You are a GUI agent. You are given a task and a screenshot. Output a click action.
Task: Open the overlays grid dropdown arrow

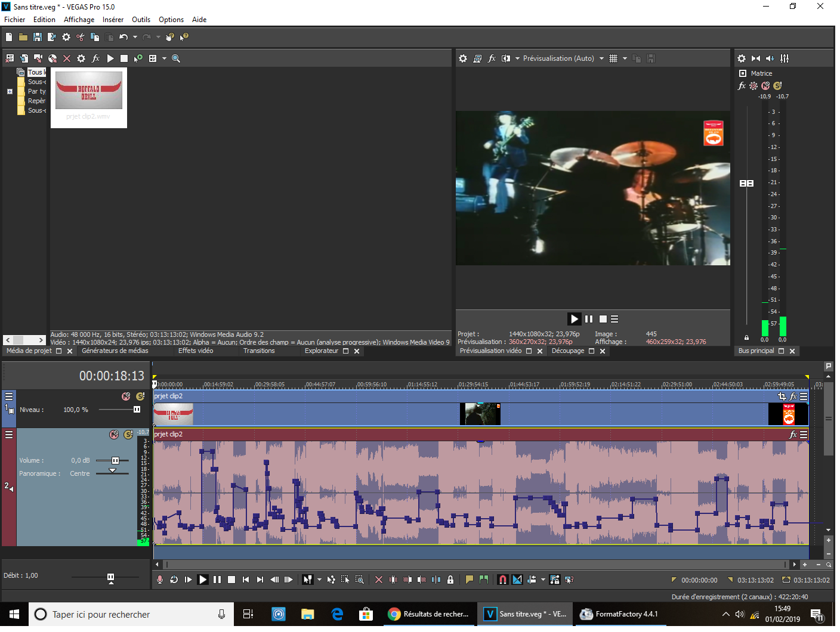[625, 58]
